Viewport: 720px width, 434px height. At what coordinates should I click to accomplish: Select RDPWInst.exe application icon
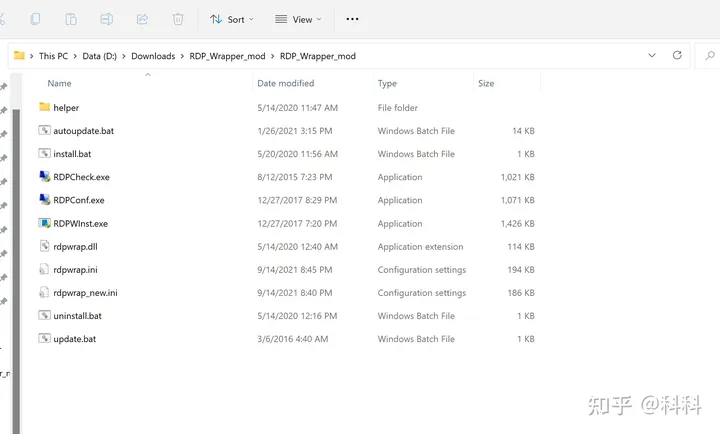click(44, 223)
